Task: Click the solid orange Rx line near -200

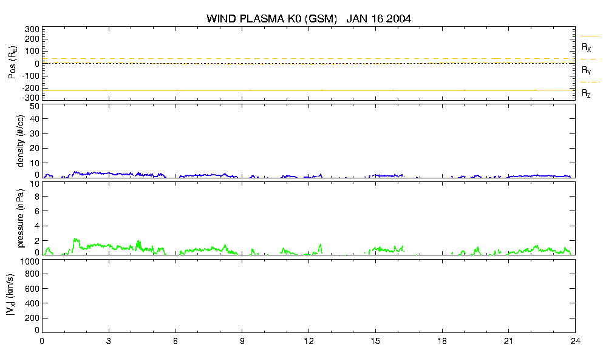Action: pos(309,91)
